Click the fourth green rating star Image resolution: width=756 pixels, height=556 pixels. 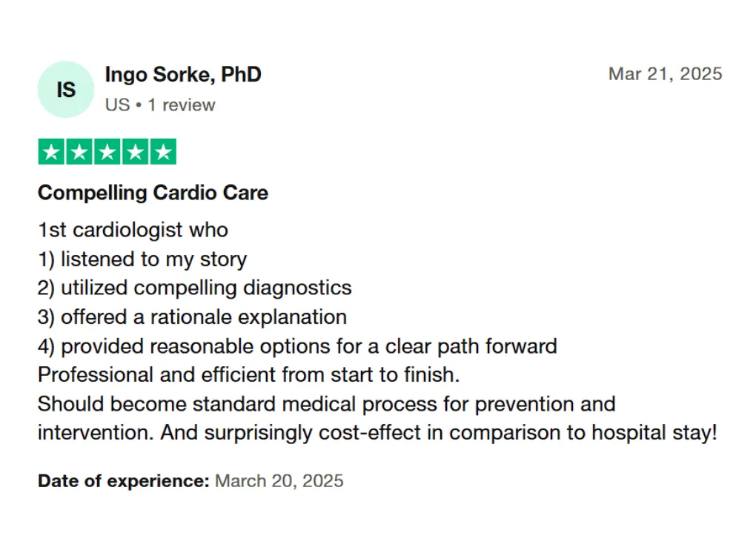(135, 152)
